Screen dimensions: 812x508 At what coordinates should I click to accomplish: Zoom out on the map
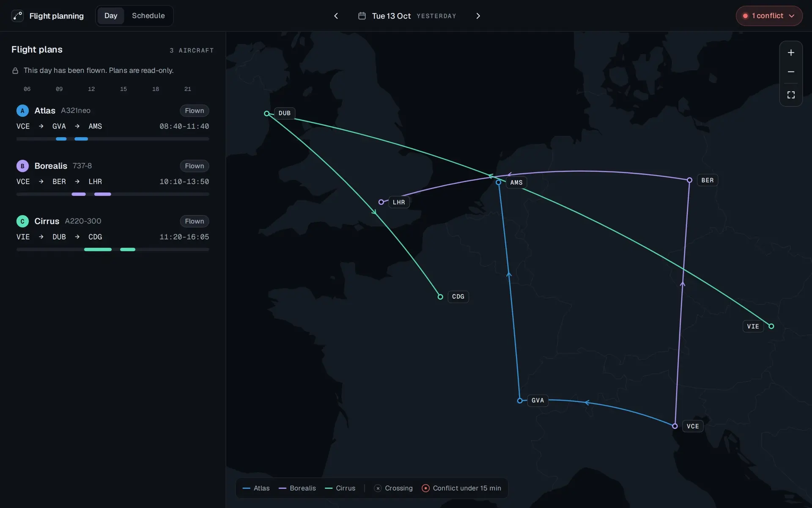pos(791,72)
